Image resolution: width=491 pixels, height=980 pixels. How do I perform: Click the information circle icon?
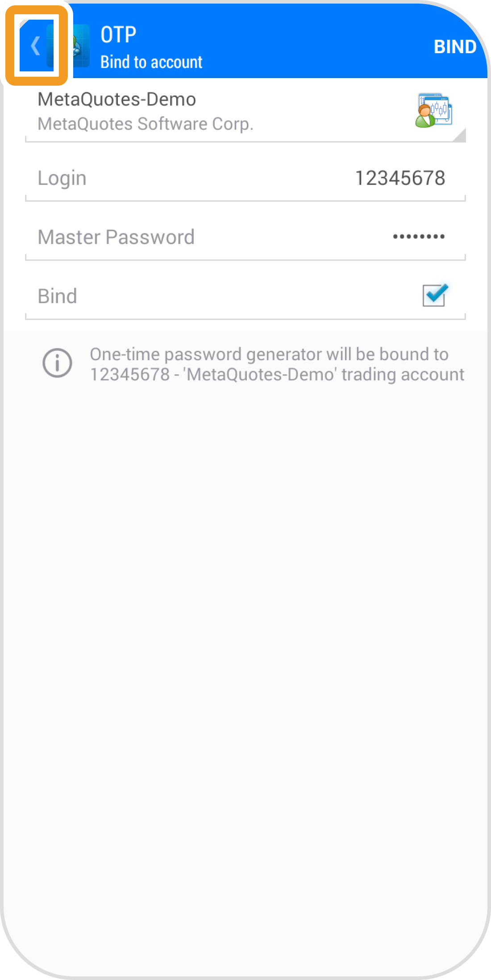click(57, 363)
